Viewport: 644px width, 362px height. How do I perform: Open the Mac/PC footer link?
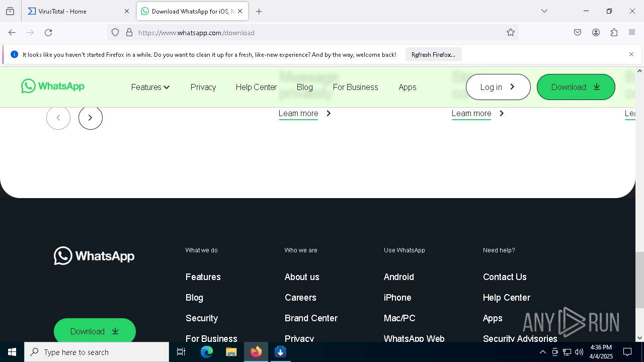[x=399, y=318]
